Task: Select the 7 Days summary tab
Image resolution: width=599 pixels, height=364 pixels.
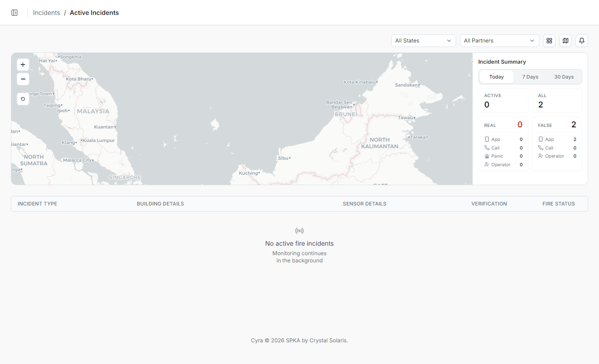Action: click(x=530, y=77)
